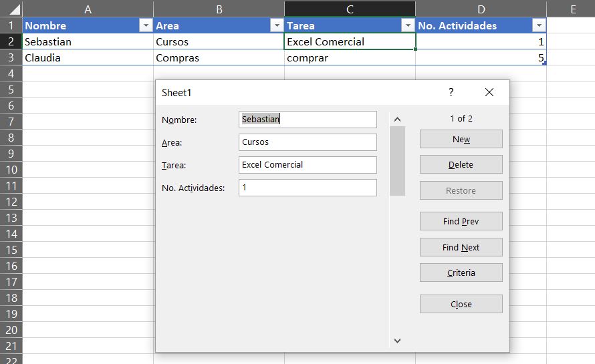Screen dimensions: 595x364
Task: Select column A header
Action: tap(88, 9)
